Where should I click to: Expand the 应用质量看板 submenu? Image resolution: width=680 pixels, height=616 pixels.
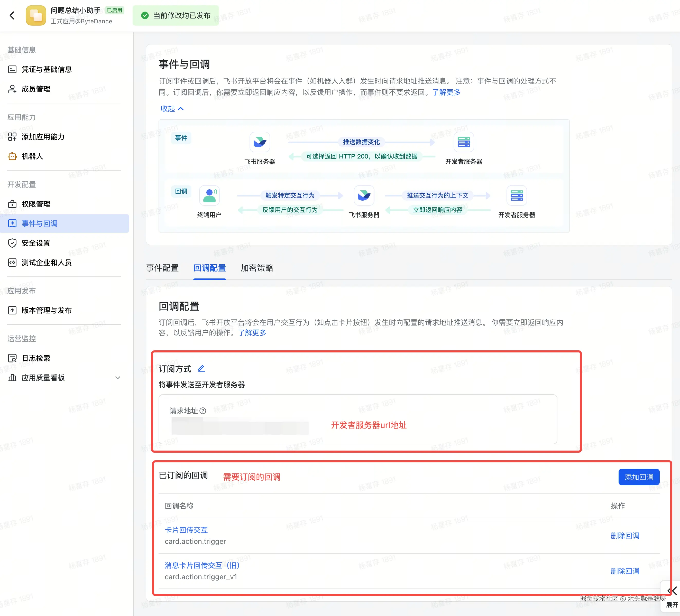coord(118,378)
